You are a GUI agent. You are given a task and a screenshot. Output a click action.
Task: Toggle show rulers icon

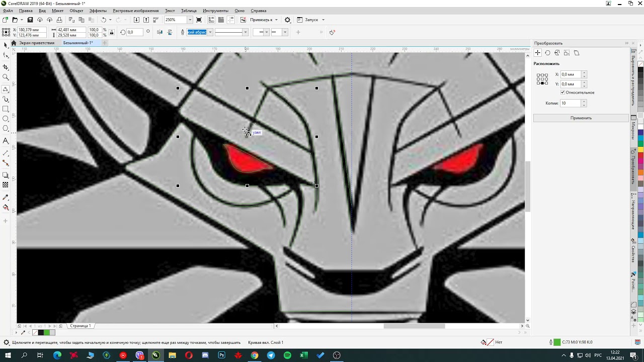(211, 20)
